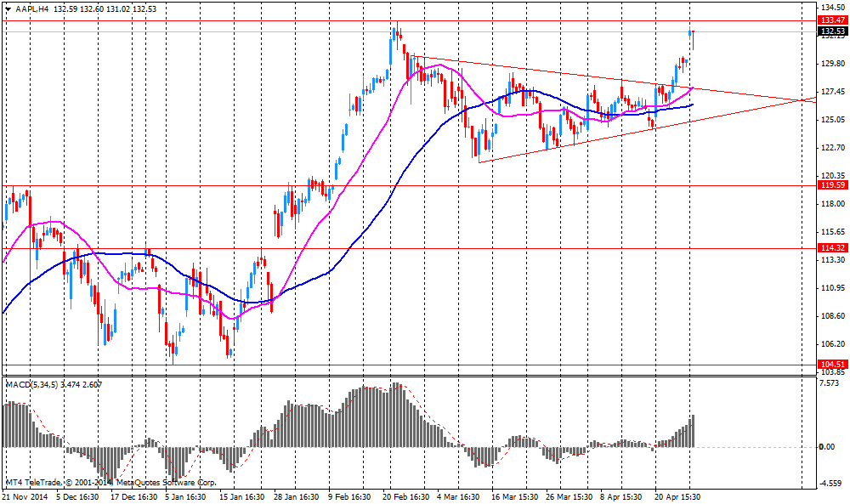The width and height of the screenshot is (850, 504).
Task: Click the 17 Dec 16:30 date label
Action: tap(133, 496)
